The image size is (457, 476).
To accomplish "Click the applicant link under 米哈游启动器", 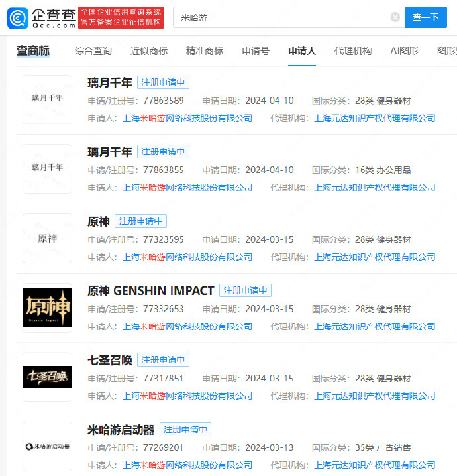I will [x=188, y=465].
